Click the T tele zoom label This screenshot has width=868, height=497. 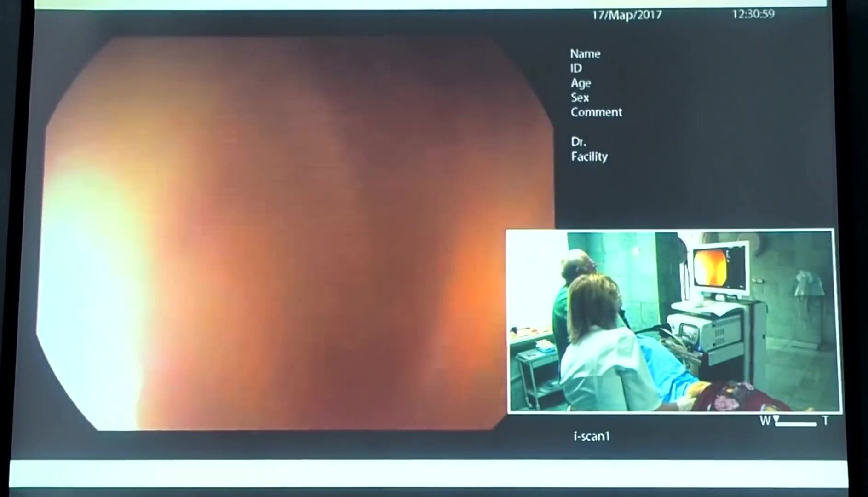click(826, 421)
